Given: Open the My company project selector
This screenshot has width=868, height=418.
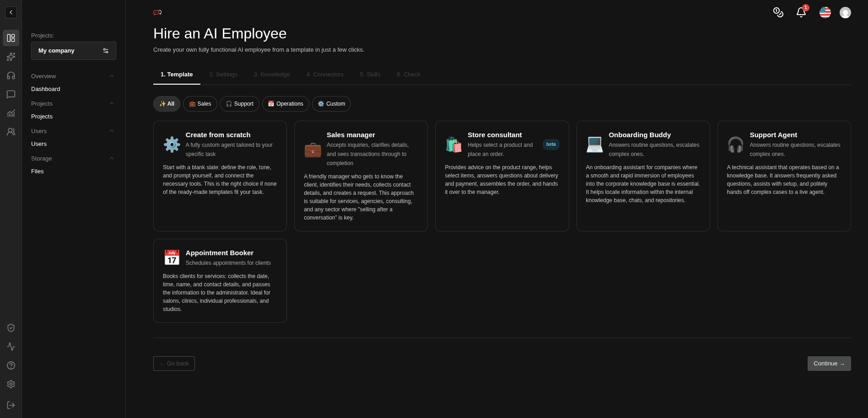Looking at the screenshot, I should point(74,51).
